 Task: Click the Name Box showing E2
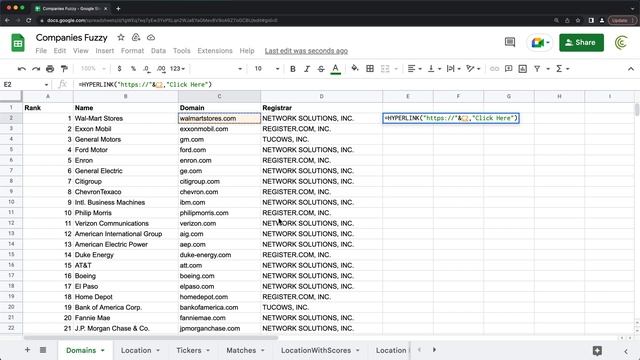pyautogui.click(x=25, y=84)
